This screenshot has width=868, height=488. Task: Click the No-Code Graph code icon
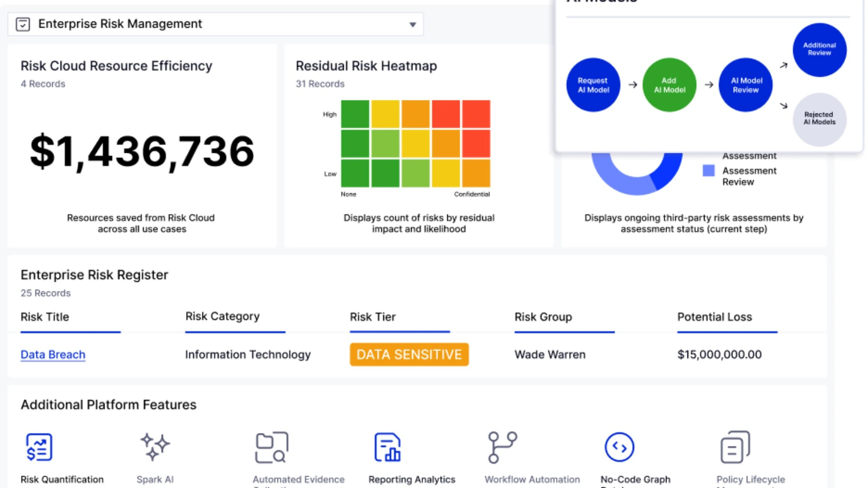coord(619,447)
